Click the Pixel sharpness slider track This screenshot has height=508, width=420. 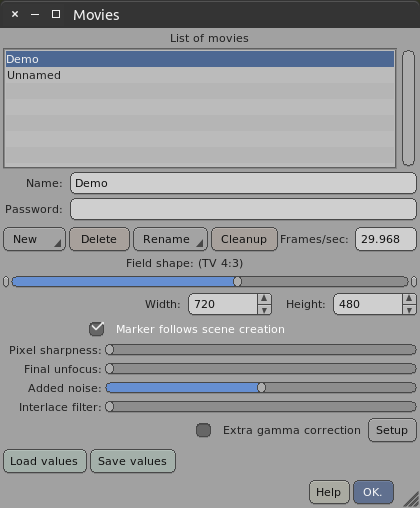[x=261, y=350]
